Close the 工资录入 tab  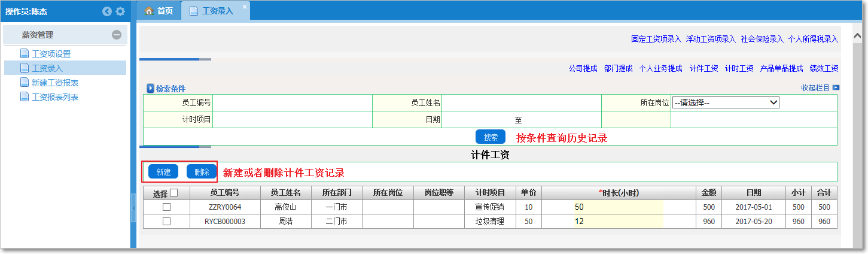point(244,7)
